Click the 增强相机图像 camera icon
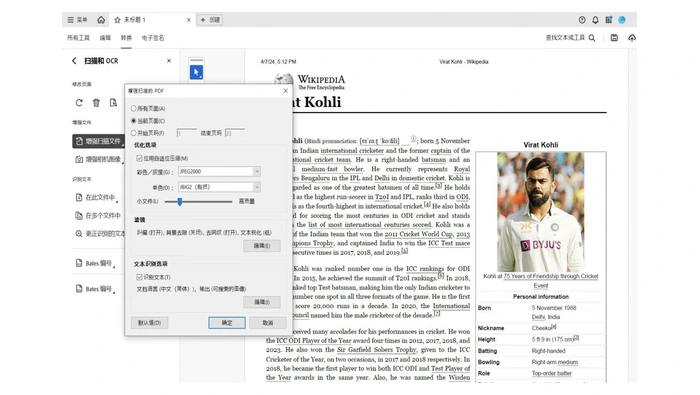700x395 pixels. (79, 159)
